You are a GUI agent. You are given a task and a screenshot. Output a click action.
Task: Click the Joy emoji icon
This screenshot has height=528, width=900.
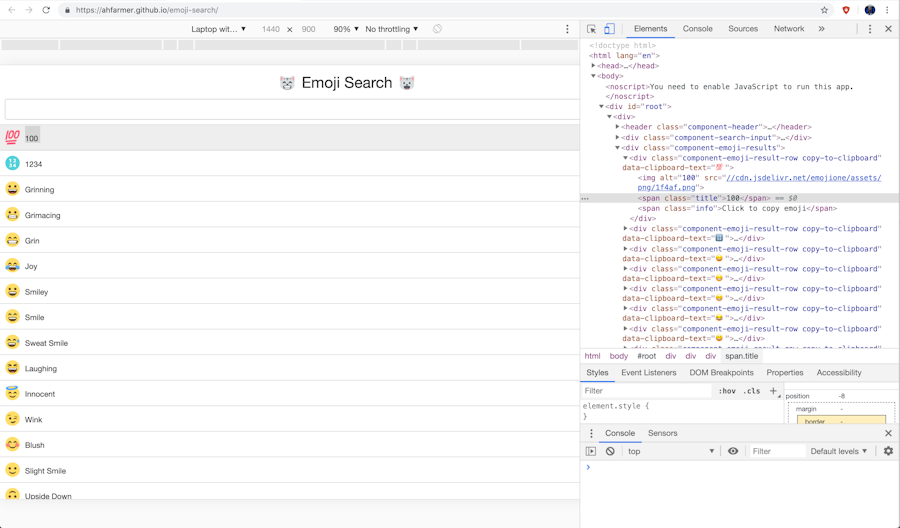pos(13,265)
